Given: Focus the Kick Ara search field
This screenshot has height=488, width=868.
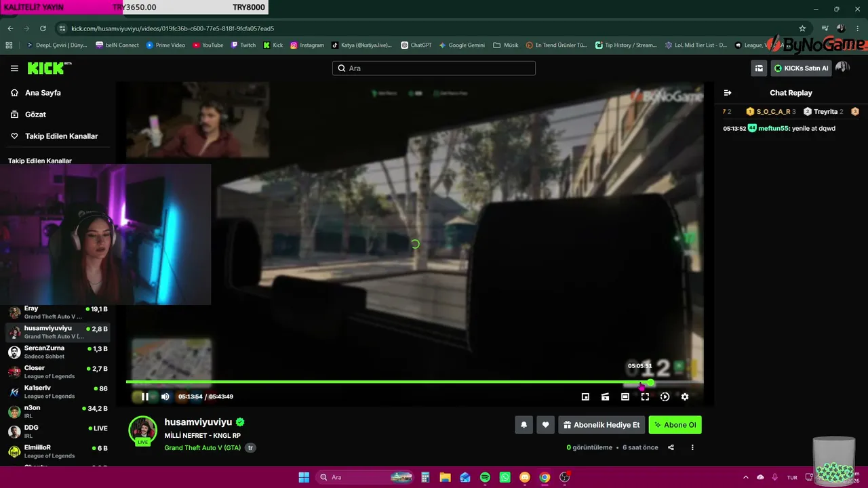Looking at the screenshot, I should [x=434, y=68].
